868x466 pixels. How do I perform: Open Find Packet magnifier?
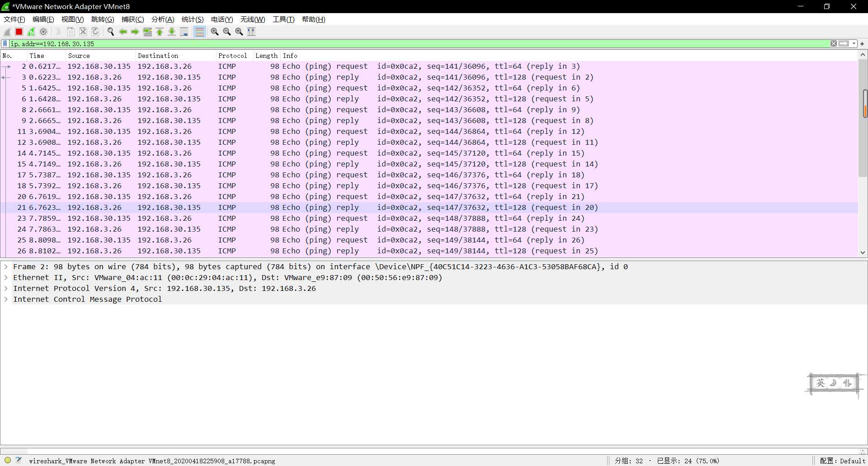pos(110,32)
